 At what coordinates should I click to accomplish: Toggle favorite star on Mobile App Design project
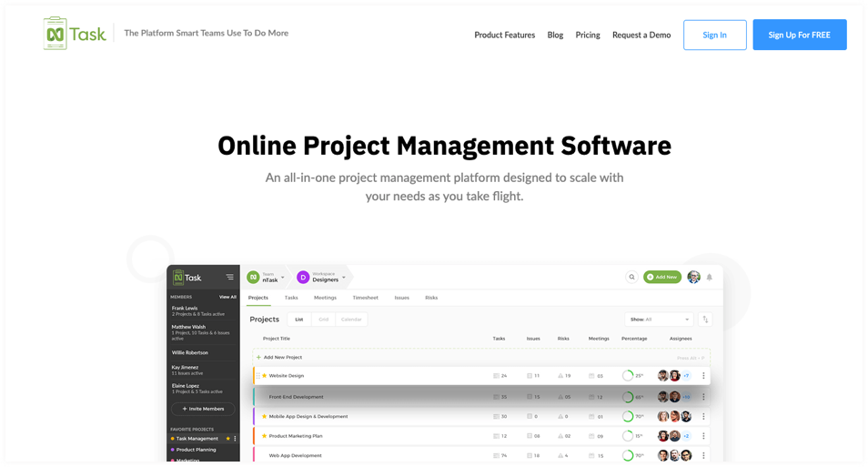click(x=265, y=417)
